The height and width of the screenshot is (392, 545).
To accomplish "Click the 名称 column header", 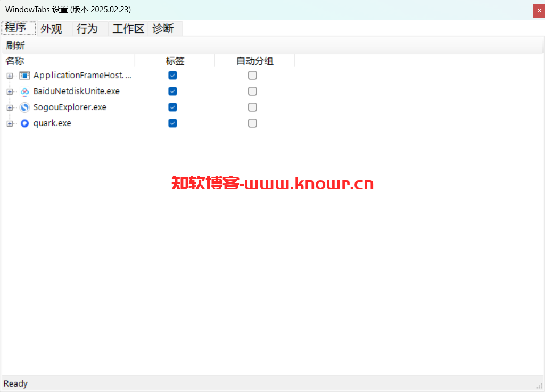I will pos(69,61).
